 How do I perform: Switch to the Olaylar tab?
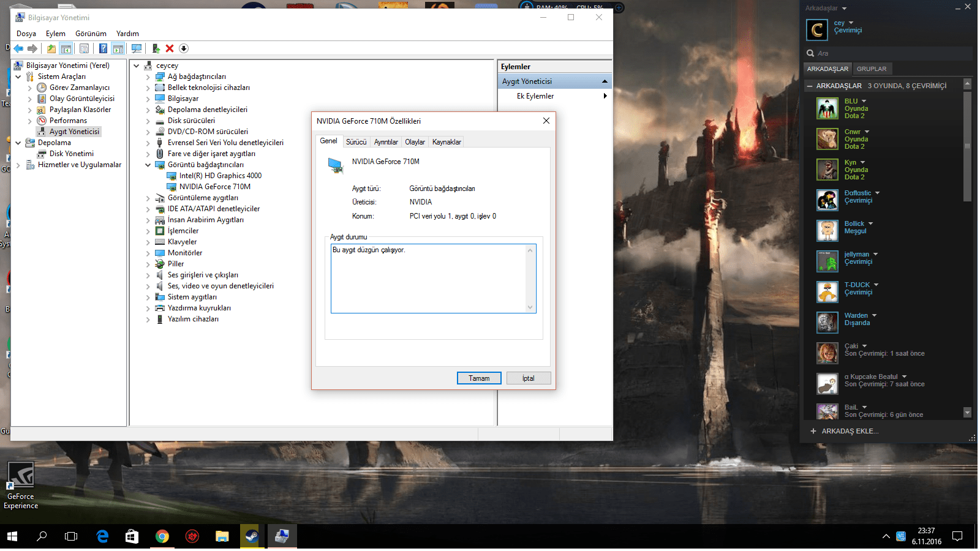(x=415, y=142)
